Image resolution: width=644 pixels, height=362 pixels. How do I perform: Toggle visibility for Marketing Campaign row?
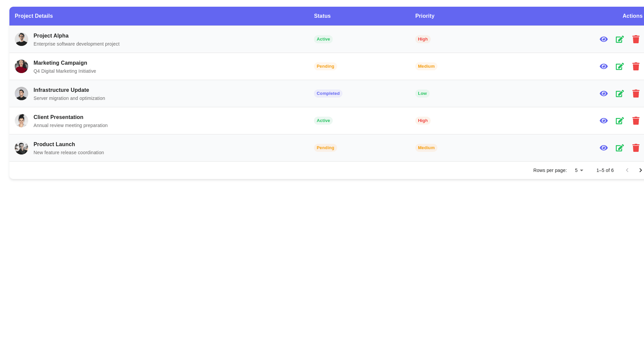pyautogui.click(x=603, y=66)
